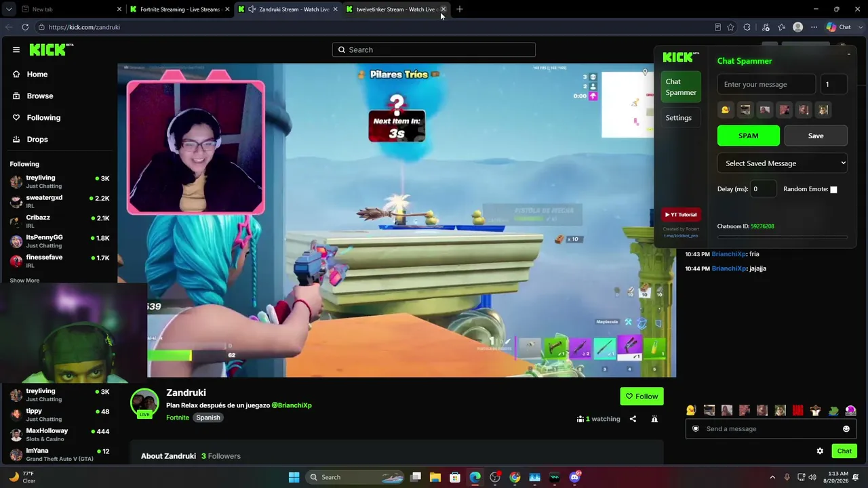Open Discord from the taskbar
Image resolution: width=868 pixels, height=488 pixels.
tap(575, 477)
